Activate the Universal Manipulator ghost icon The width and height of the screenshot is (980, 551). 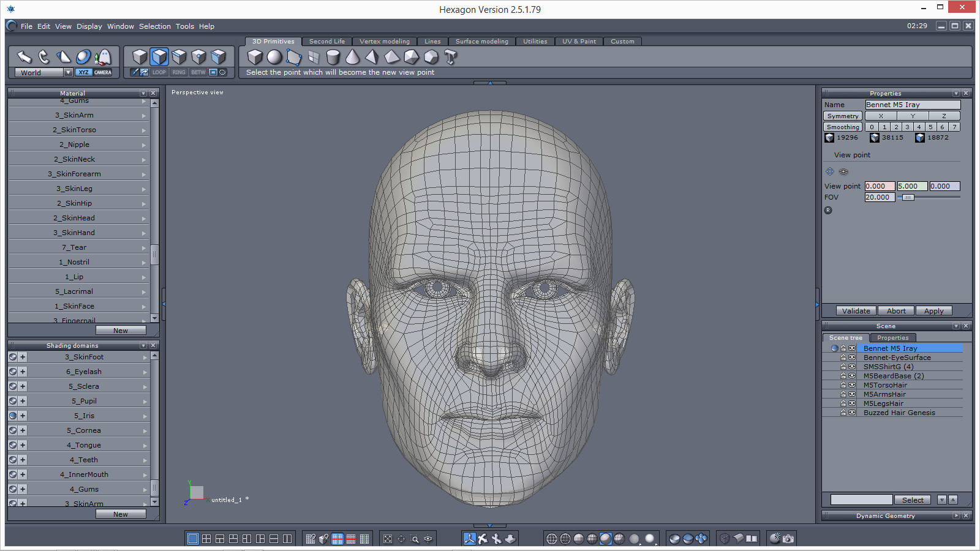click(103, 57)
